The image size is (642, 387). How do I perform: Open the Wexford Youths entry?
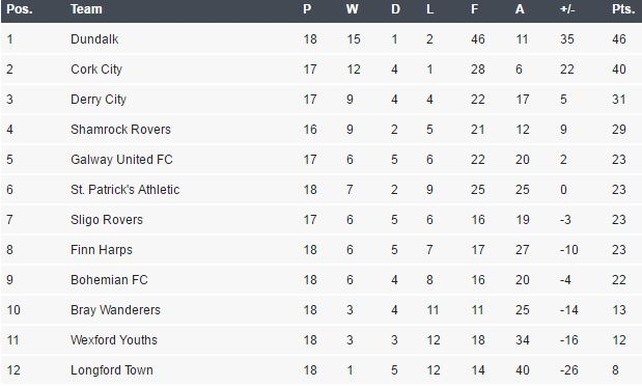pyautogui.click(x=114, y=340)
